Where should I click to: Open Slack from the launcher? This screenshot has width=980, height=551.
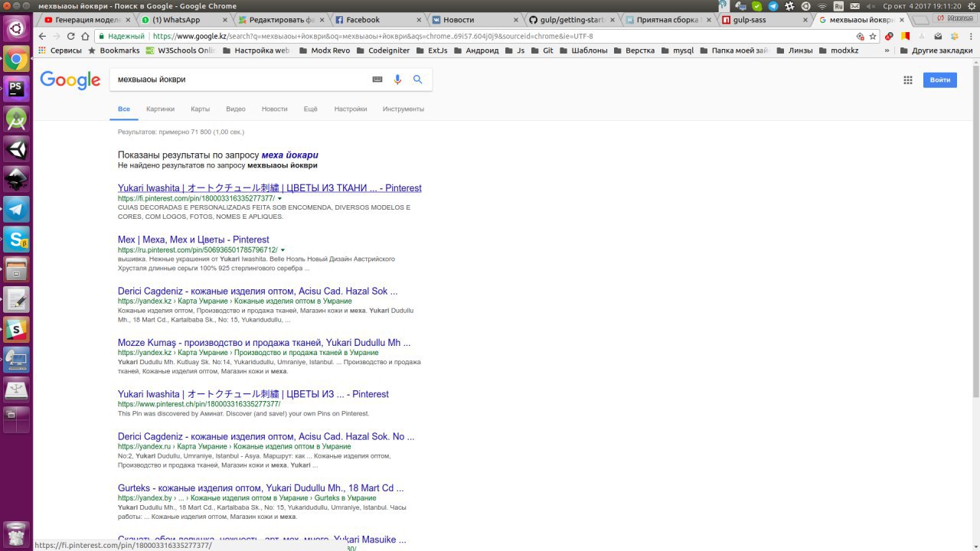click(17, 329)
